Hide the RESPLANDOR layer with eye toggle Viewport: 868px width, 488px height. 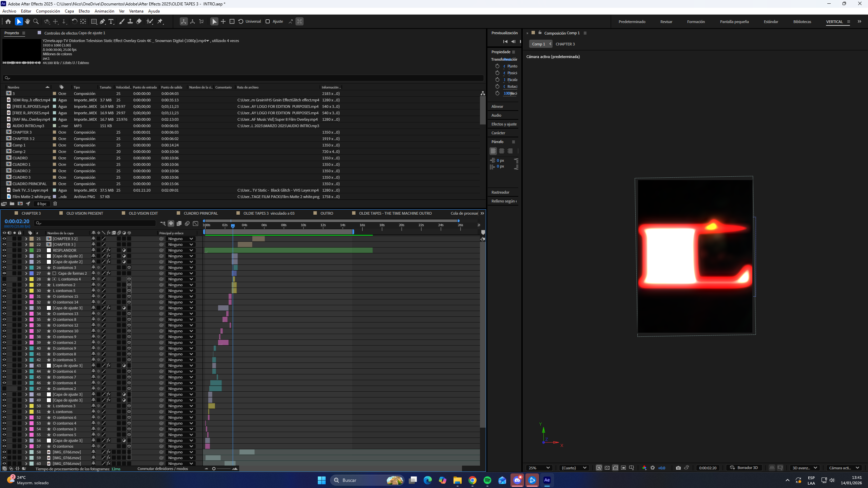(4, 250)
